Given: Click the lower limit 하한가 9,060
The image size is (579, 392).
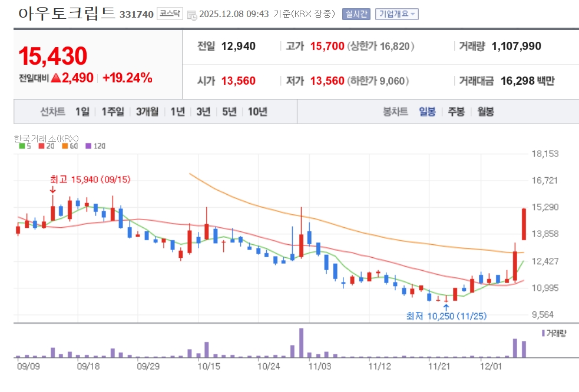Looking at the screenshot, I should 378,81.
